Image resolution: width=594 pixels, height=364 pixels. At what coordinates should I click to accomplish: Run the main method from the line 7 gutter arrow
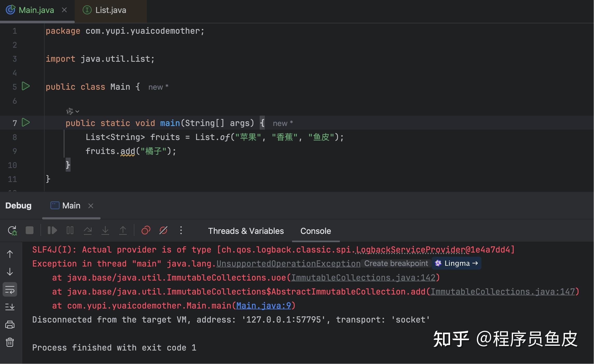tap(26, 122)
